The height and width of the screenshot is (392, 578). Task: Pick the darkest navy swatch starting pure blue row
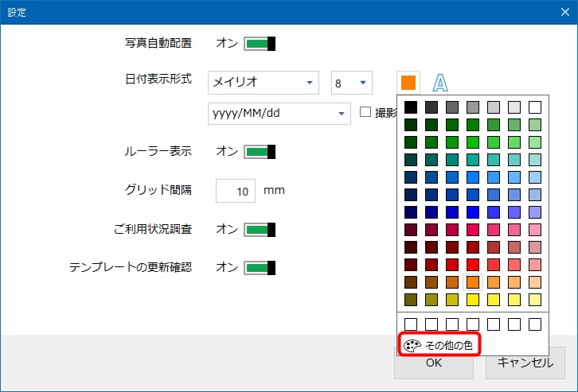pos(411,212)
